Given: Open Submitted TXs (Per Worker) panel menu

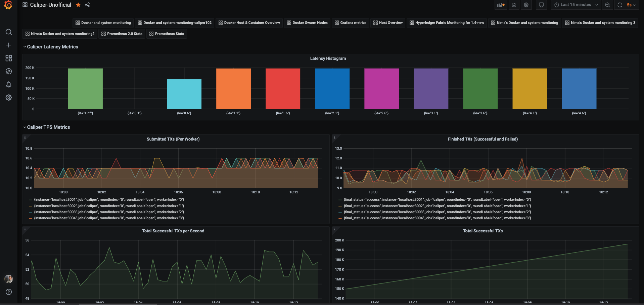Looking at the screenshot, I should (173, 139).
